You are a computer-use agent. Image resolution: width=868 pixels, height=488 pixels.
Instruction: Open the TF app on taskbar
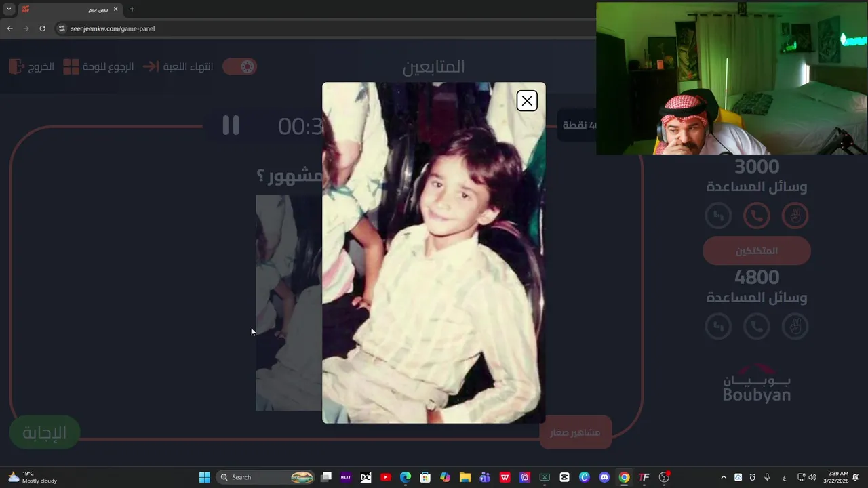[644, 477]
